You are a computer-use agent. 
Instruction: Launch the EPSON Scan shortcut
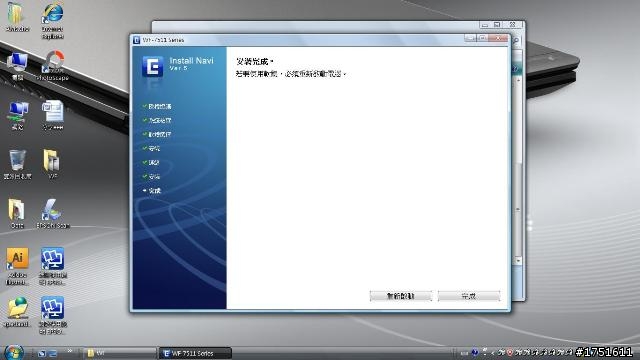53,213
